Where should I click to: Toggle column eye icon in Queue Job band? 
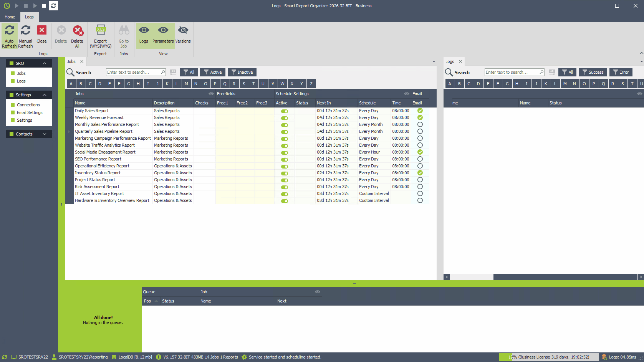point(318,292)
